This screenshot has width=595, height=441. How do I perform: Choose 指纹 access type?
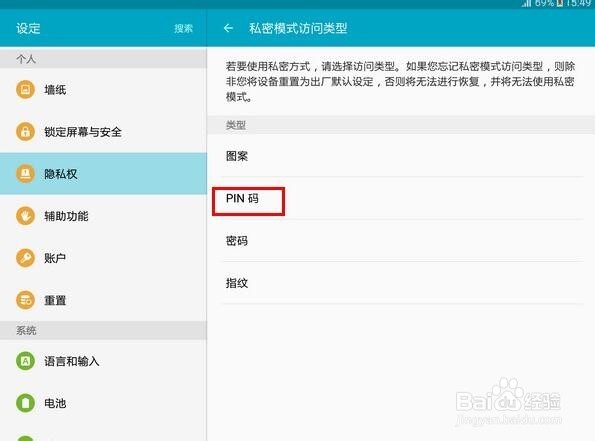[401, 283]
